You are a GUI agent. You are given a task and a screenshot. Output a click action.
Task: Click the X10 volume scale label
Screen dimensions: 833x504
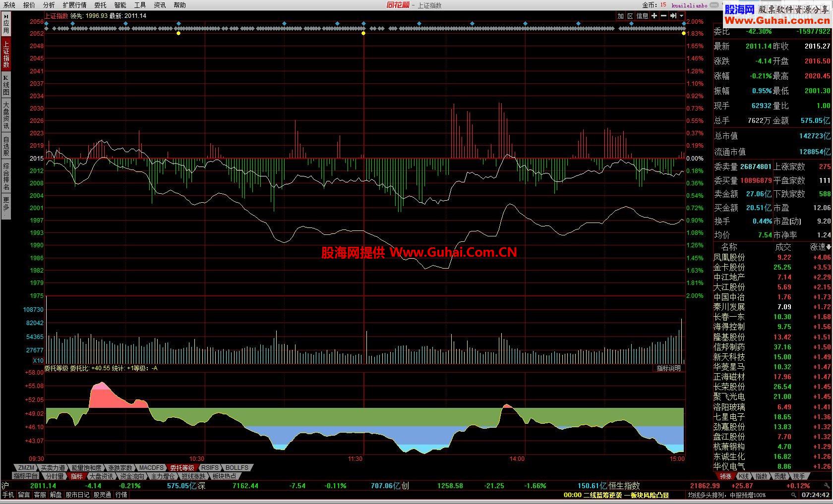38,361
